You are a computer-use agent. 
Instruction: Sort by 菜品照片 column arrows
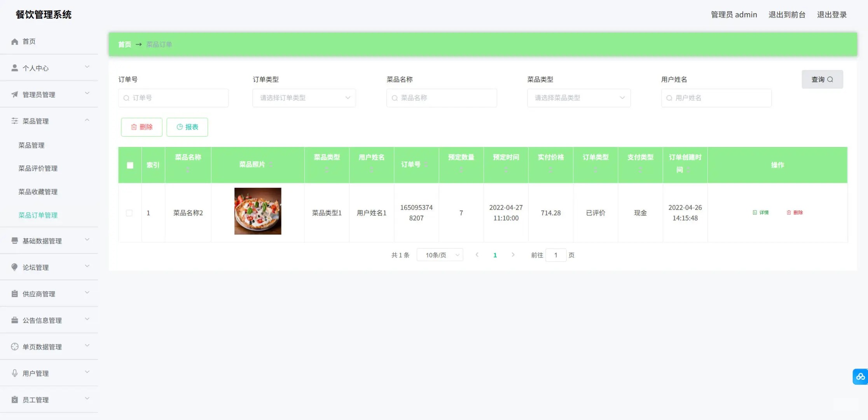click(271, 164)
